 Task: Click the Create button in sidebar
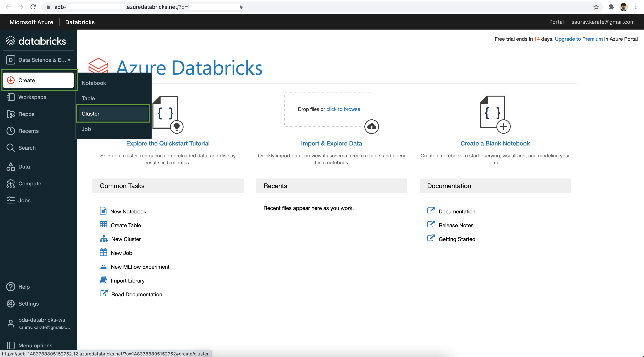click(x=38, y=80)
